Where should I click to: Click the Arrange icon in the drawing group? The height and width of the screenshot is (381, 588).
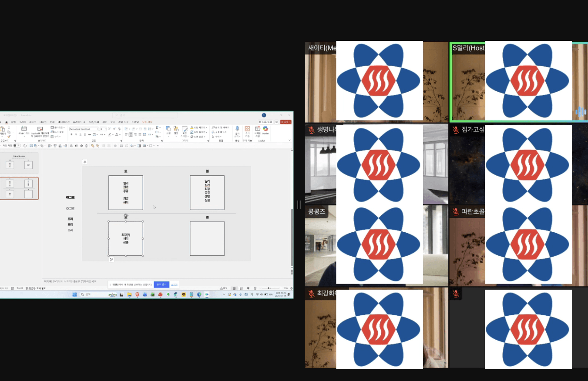pyautogui.click(x=176, y=130)
